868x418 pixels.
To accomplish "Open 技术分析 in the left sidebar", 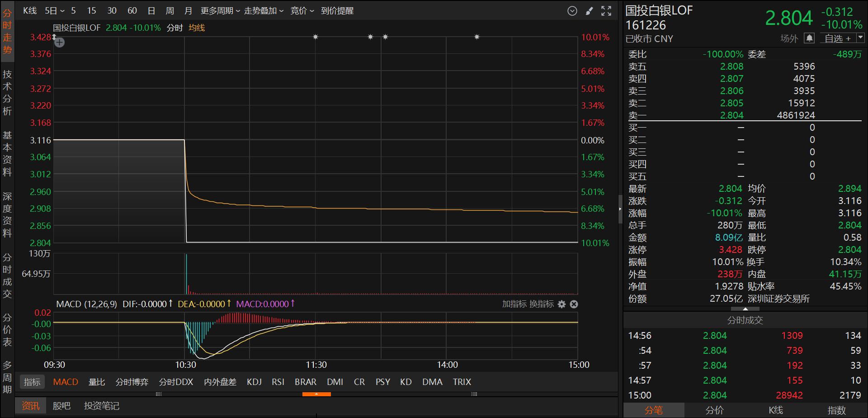I will [x=7, y=93].
